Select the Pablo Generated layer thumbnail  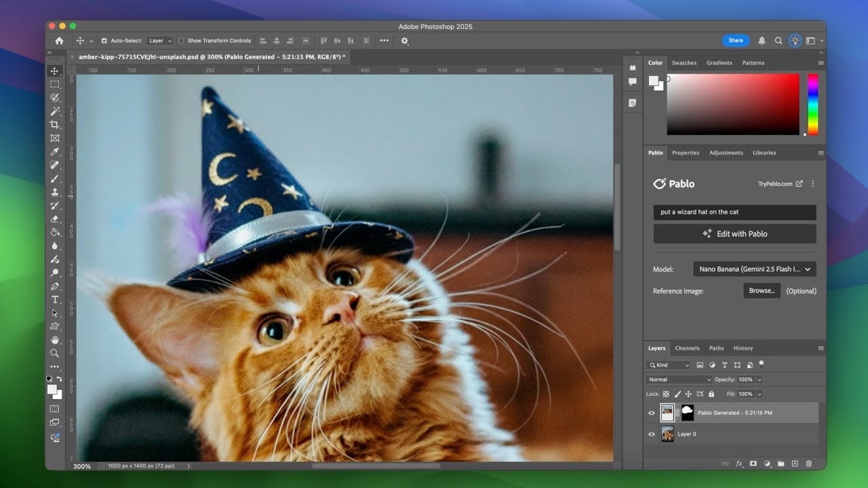tap(667, 413)
